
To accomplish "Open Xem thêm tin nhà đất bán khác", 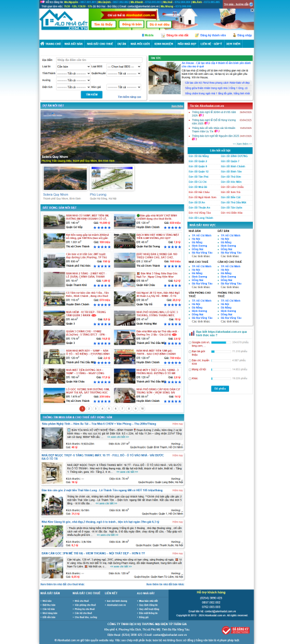I will [165, 584].
